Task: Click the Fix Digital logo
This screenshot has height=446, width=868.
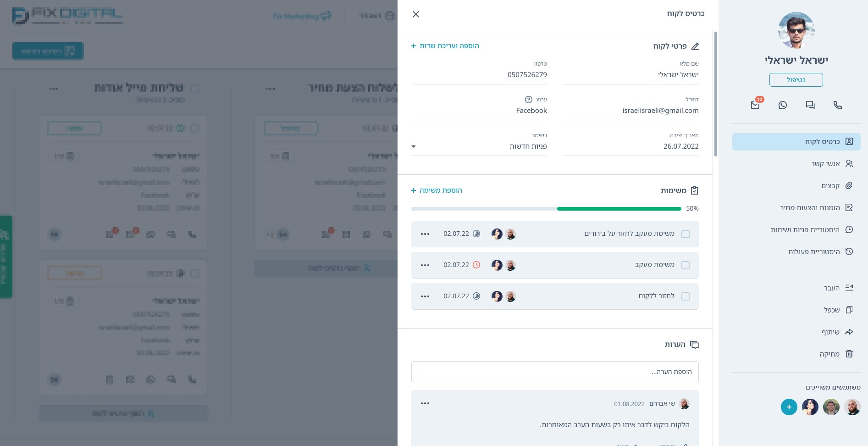Action: point(67,16)
